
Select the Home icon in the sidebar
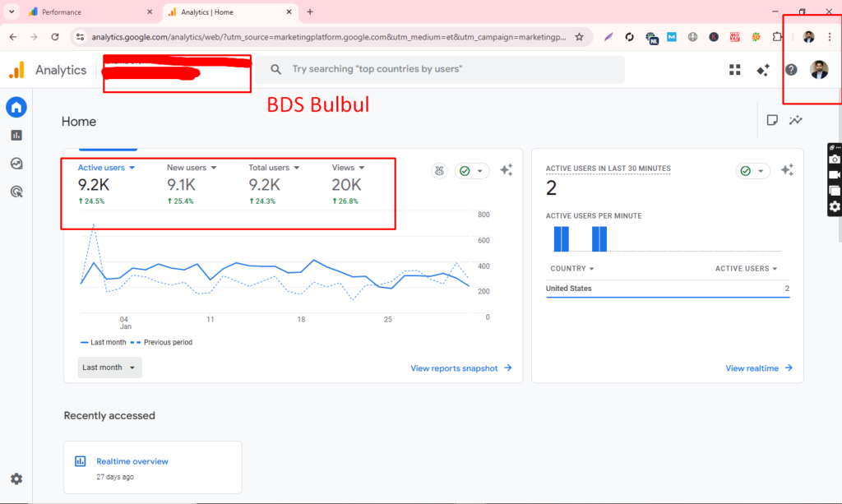tap(16, 107)
